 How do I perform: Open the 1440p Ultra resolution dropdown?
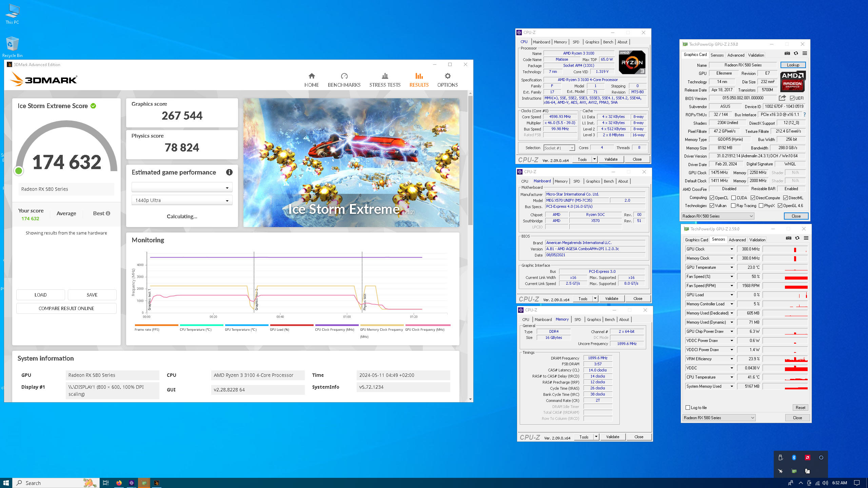(182, 200)
